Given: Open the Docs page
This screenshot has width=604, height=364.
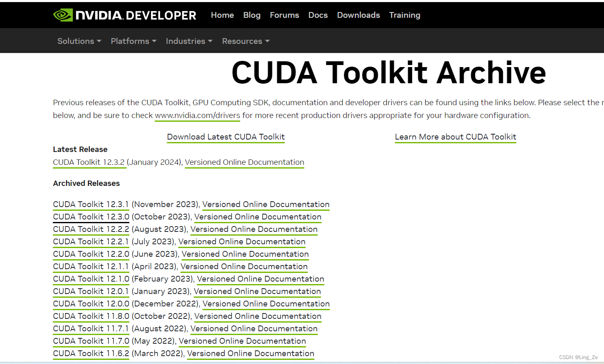Looking at the screenshot, I should (x=318, y=15).
